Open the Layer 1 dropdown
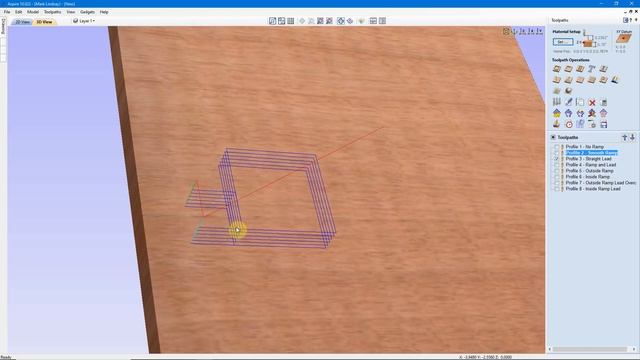The width and height of the screenshot is (640, 360). pos(84,21)
